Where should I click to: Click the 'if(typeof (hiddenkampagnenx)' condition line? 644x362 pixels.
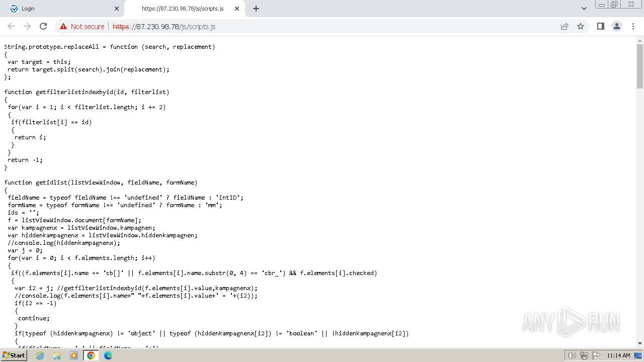(x=212, y=333)
